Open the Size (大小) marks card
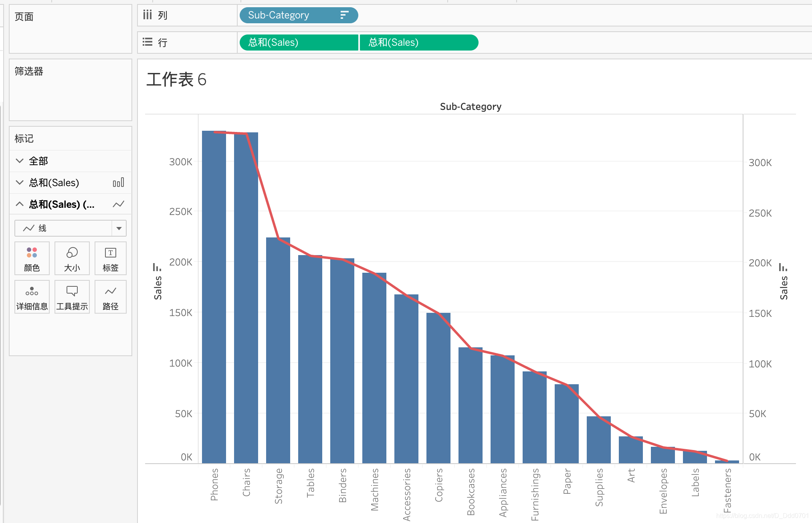The image size is (812, 523). tap(72, 258)
